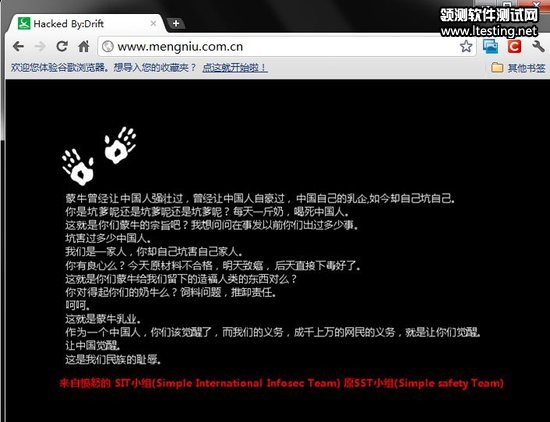Click the browser Back arrow

pyautogui.click(x=18, y=46)
